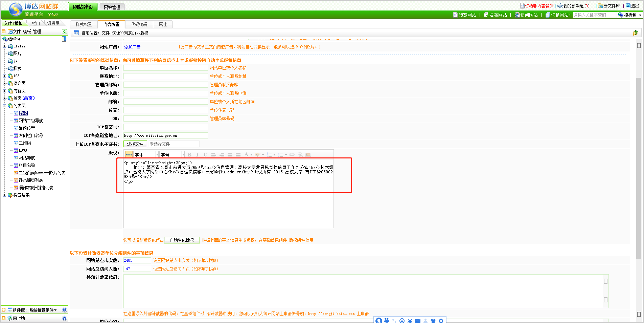Click help icon beside 回收站
This screenshot has height=323, width=644.
pos(65,318)
